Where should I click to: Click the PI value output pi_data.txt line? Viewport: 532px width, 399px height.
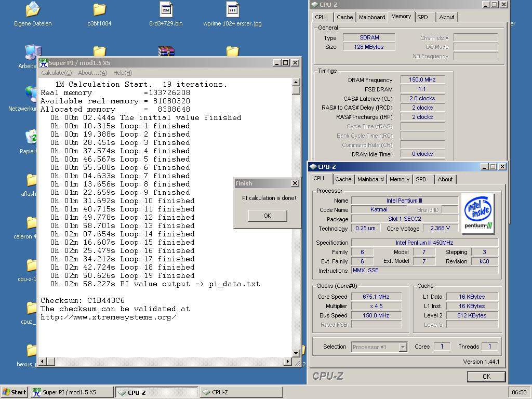pos(155,284)
